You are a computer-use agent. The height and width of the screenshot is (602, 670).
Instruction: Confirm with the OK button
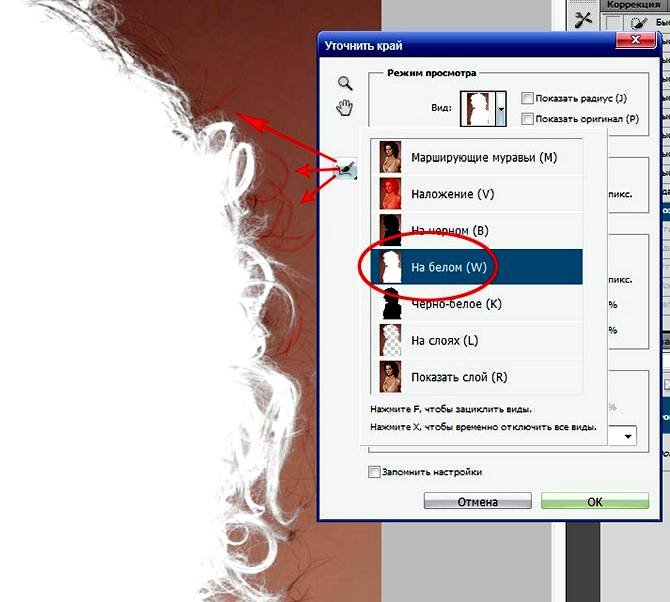[595, 501]
